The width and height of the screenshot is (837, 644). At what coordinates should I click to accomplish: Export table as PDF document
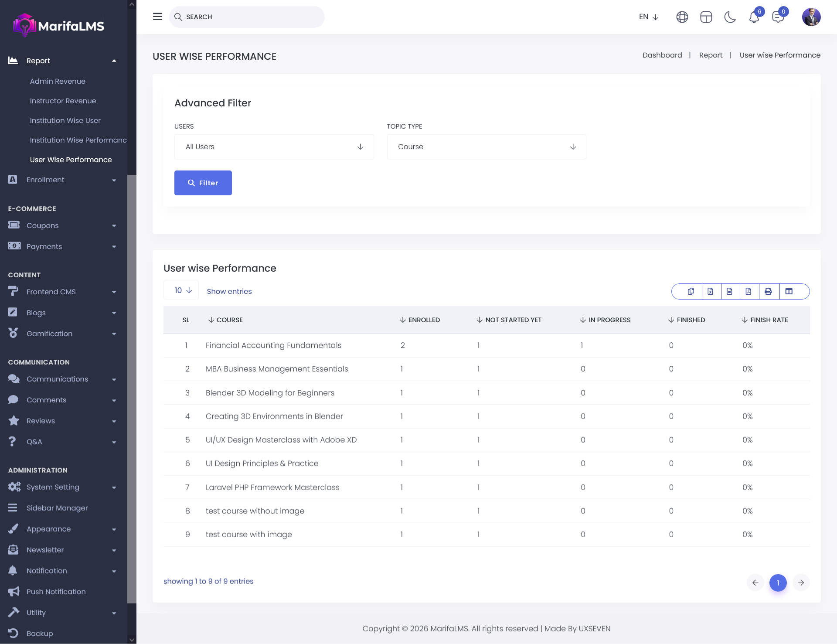tap(749, 291)
